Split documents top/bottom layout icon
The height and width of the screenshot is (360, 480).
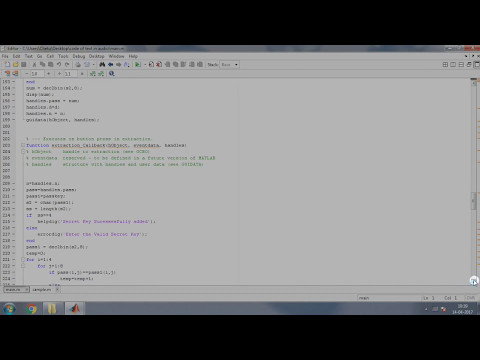coord(461,64)
